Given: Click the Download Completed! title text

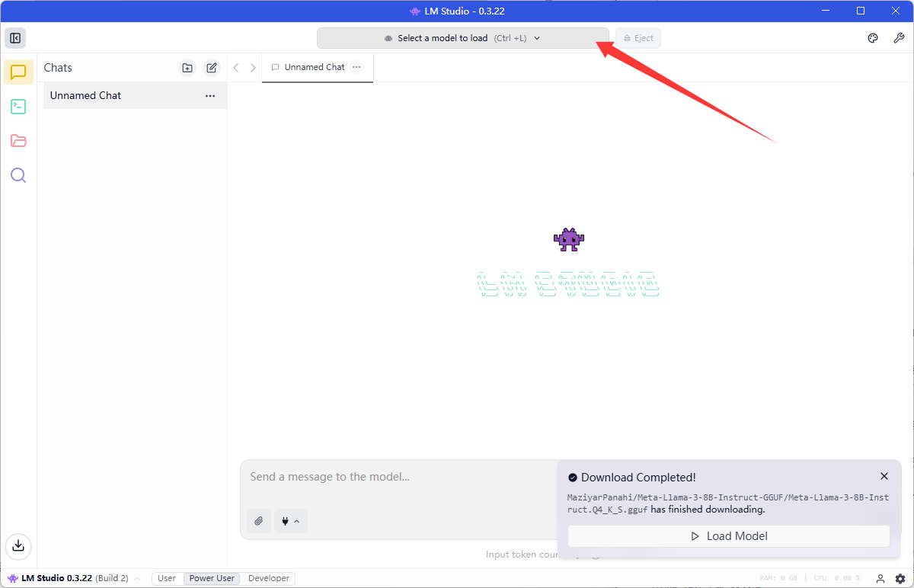Looking at the screenshot, I should (638, 478).
